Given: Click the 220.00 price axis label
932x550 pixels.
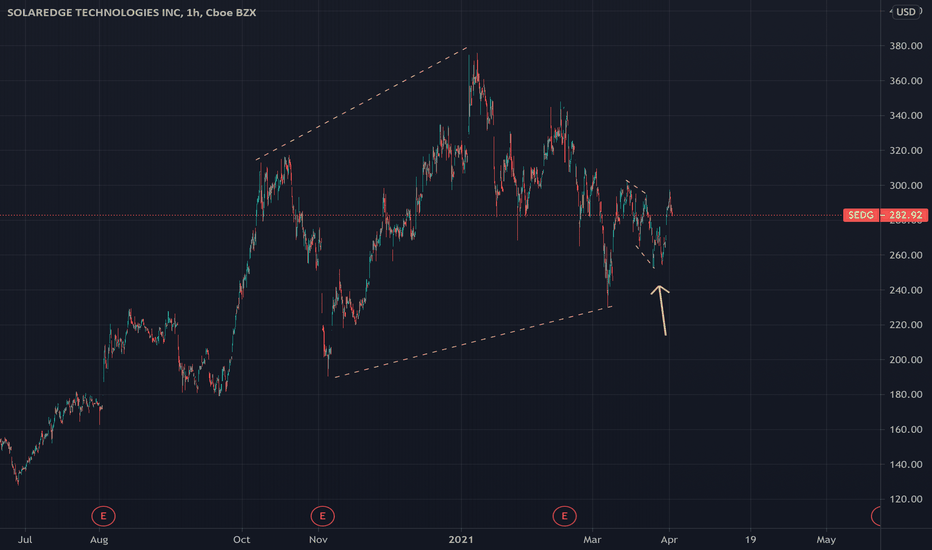Looking at the screenshot, I should coord(906,325).
